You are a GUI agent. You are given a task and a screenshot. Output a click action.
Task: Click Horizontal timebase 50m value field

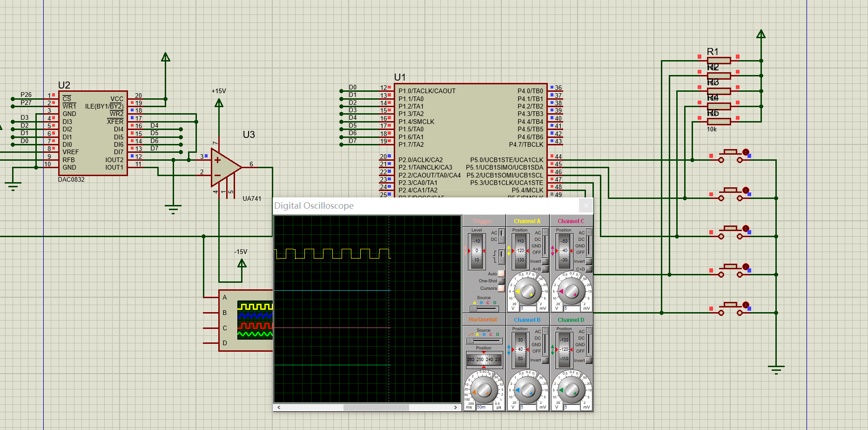(x=484, y=407)
